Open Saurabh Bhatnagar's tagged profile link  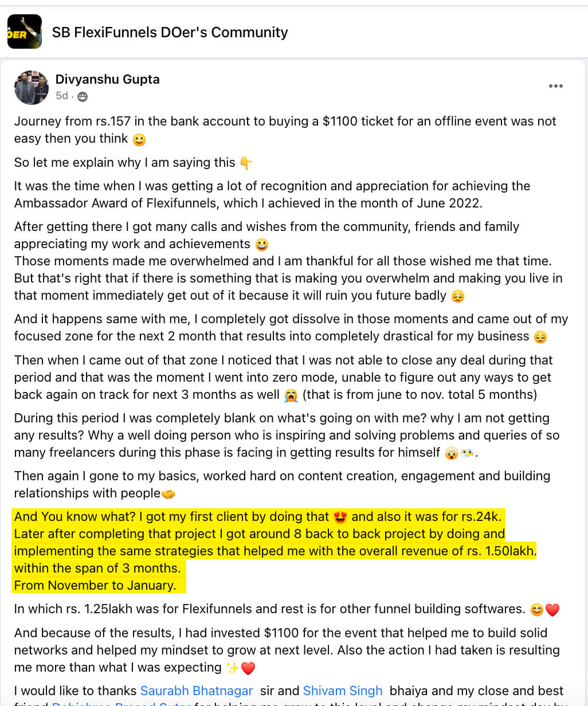tap(197, 691)
